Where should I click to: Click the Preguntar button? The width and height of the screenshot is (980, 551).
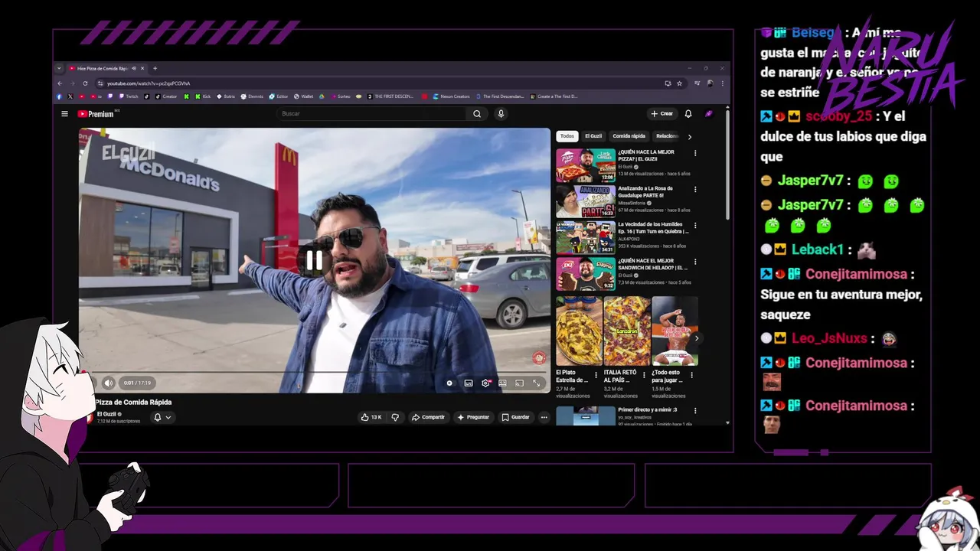472,417
